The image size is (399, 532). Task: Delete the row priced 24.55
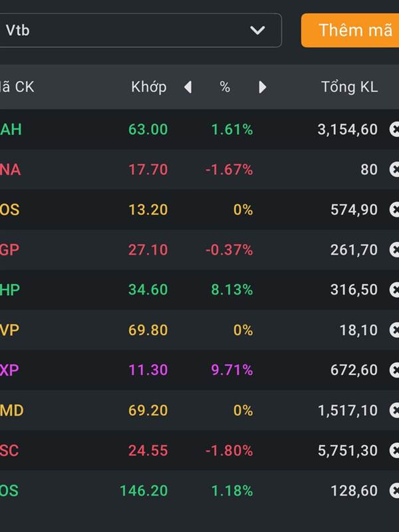(x=394, y=450)
